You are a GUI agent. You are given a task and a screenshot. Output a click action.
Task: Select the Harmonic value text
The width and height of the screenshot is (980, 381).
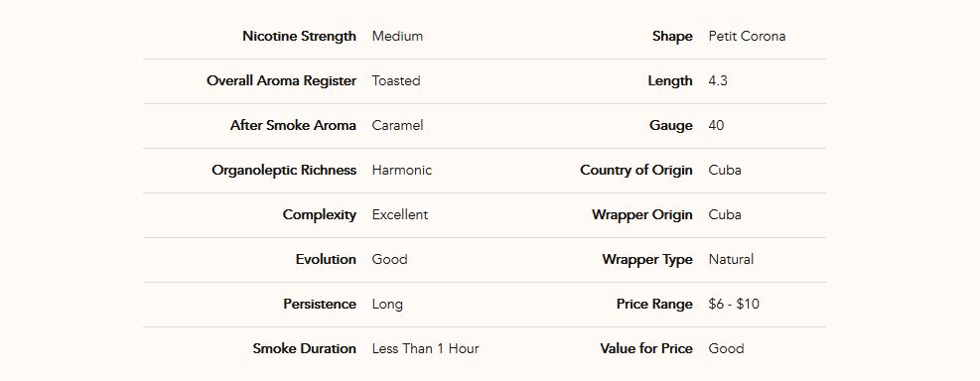point(402,170)
